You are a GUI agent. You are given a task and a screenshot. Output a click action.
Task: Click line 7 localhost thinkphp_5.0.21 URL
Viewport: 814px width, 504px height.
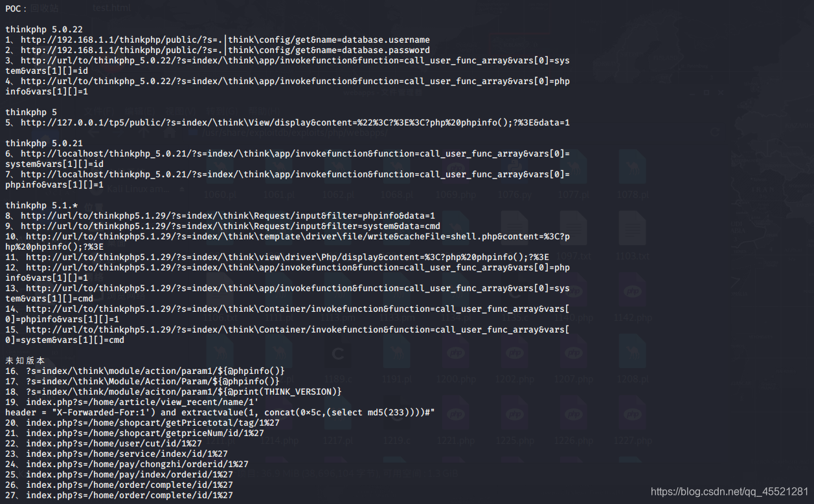pos(288,174)
